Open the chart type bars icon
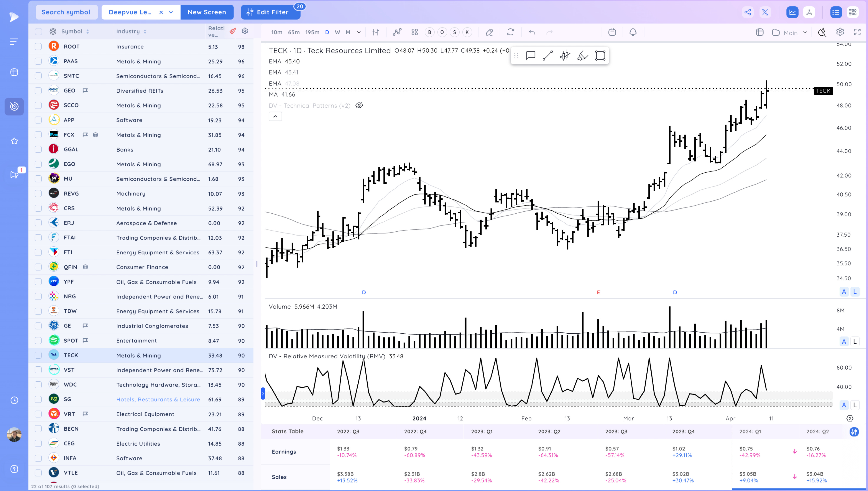The height and width of the screenshot is (491, 868). tap(375, 32)
